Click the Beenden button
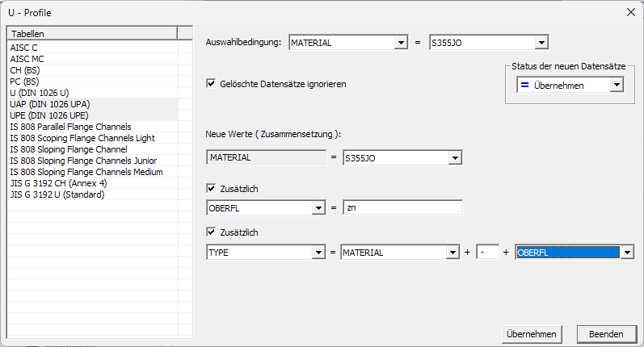The image size is (644, 347). tap(605, 333)
